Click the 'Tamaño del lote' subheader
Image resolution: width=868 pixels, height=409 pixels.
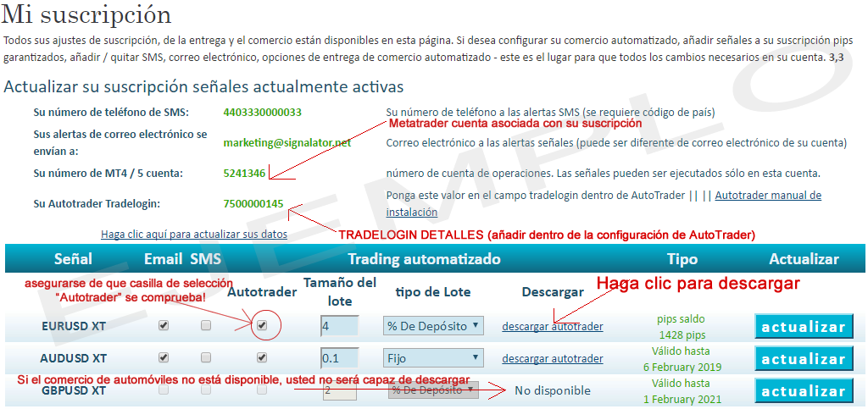tap(339, 292)
